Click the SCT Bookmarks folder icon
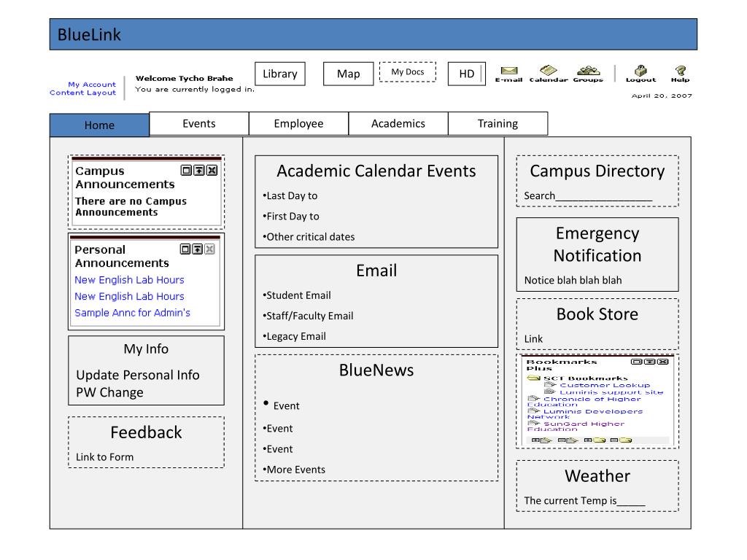The image size is (747, 560). point(533,378)
